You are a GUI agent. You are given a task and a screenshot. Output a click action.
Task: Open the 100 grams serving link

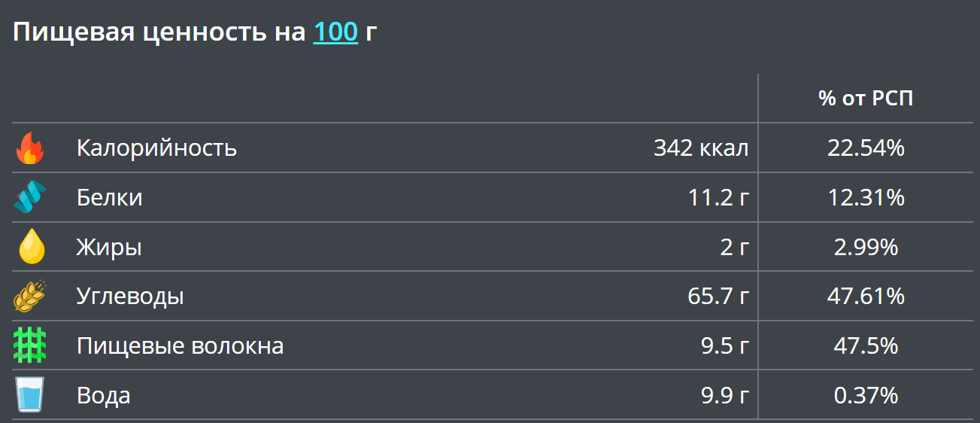pyautogui.click(x=335, y=32)
